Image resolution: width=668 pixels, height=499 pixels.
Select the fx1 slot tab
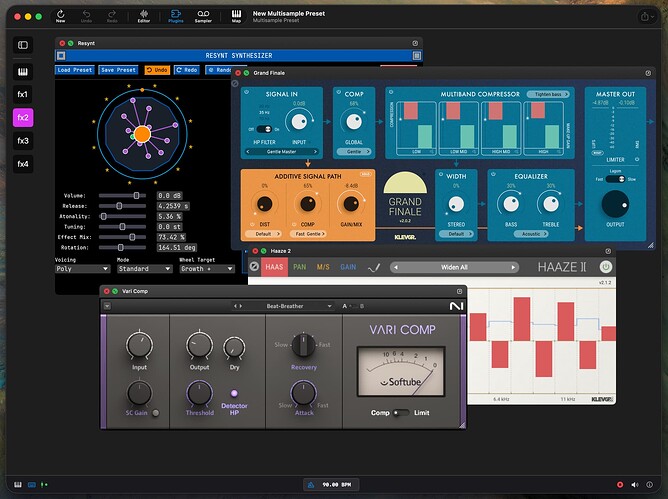click(x=23, y=95)
